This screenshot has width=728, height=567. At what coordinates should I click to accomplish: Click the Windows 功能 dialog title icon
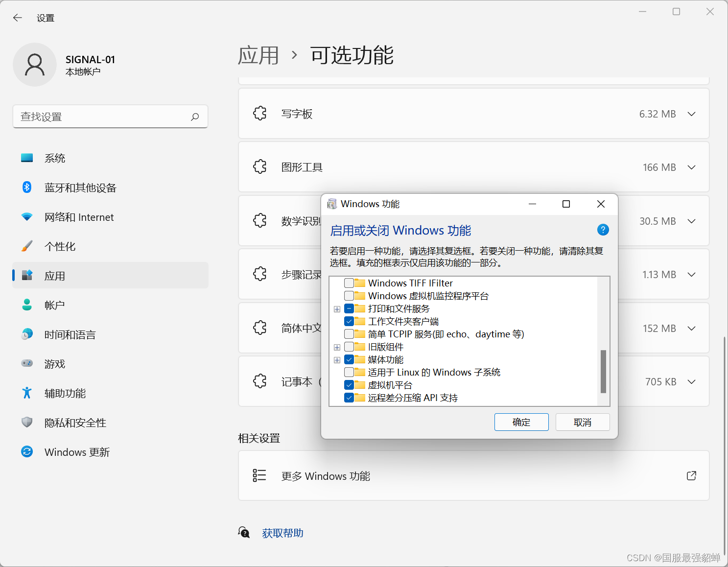[x=332, y=204]
